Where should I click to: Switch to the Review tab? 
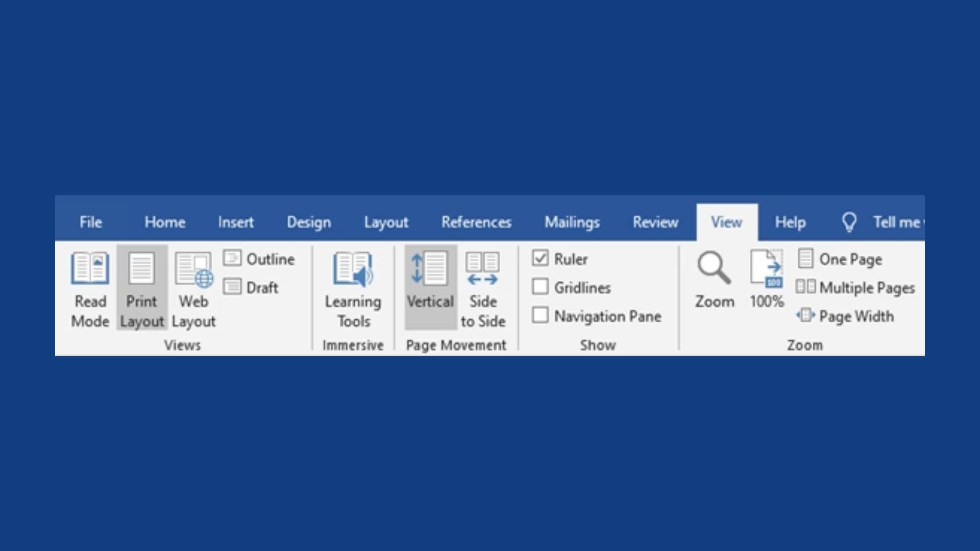coord(656,222)
